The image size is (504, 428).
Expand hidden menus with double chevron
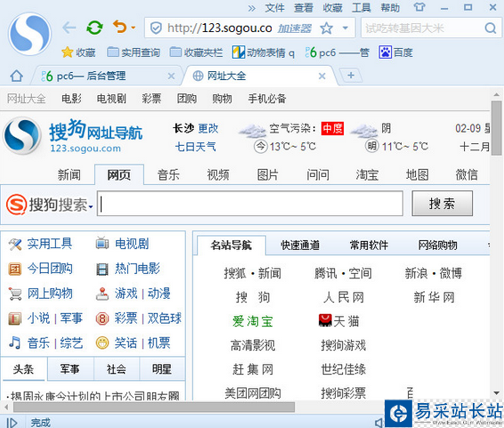(252, 8)
